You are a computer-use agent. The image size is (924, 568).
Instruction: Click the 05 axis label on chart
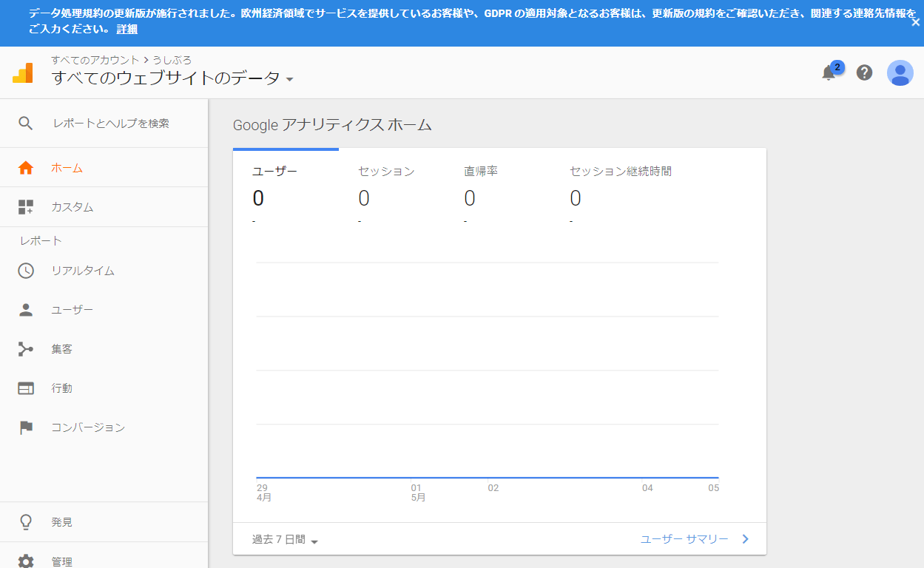tap(713, 488)
